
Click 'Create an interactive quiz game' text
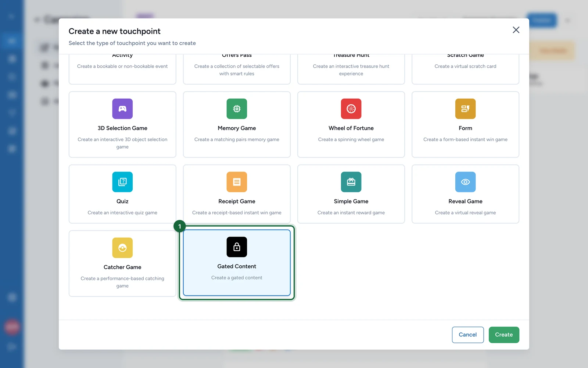click(122, 213)
